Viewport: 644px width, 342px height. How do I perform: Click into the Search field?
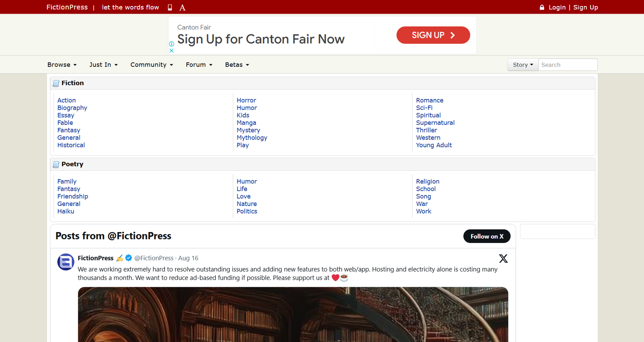pyautogui.click(x=568, y=65)
